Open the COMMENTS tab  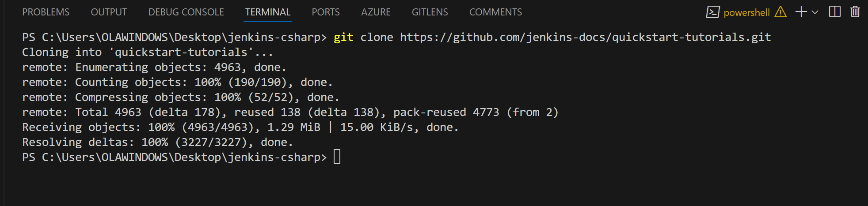coord(495,12)
